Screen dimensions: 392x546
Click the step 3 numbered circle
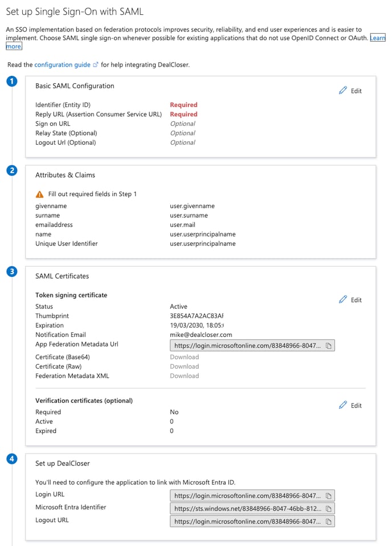coord(11,271)
